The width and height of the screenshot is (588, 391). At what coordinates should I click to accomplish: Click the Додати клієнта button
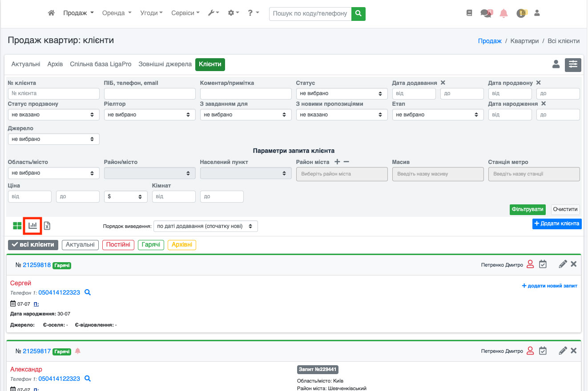[556, 223]
